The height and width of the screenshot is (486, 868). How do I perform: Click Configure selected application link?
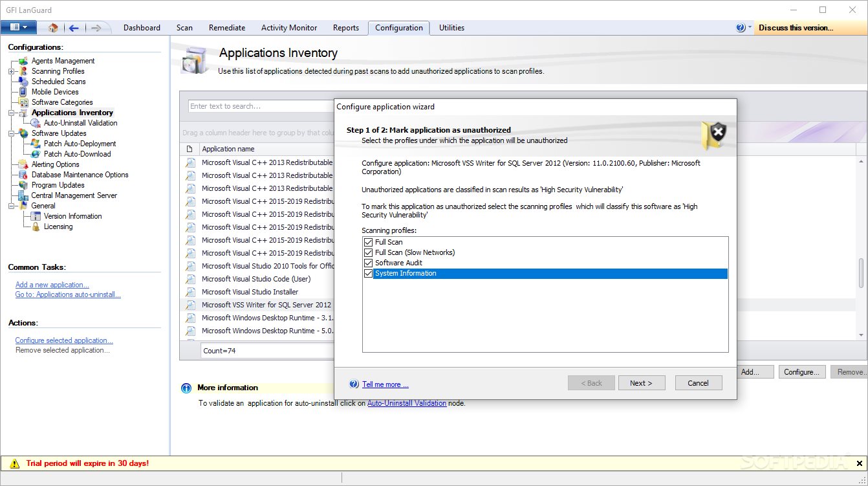(64, 340)
